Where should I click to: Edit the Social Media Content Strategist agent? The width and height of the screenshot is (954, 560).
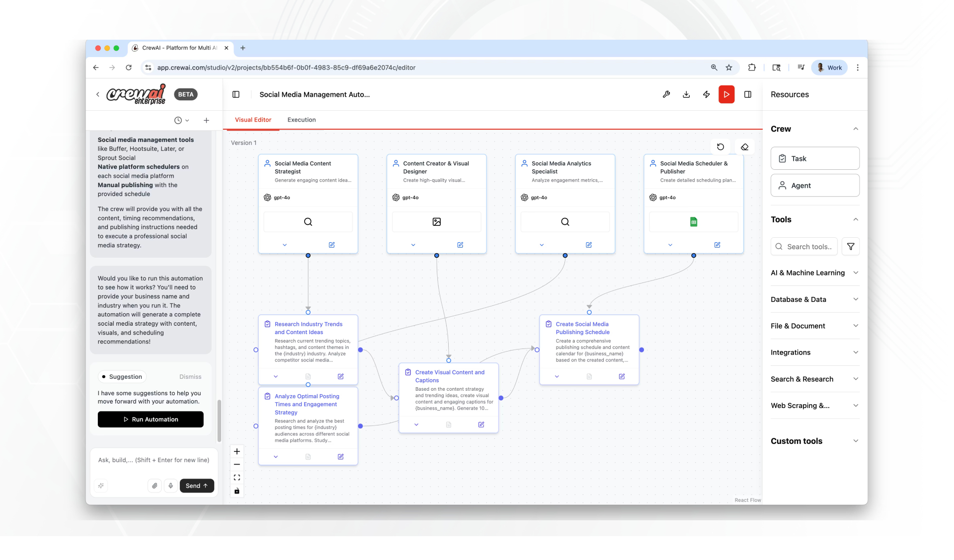331,245
